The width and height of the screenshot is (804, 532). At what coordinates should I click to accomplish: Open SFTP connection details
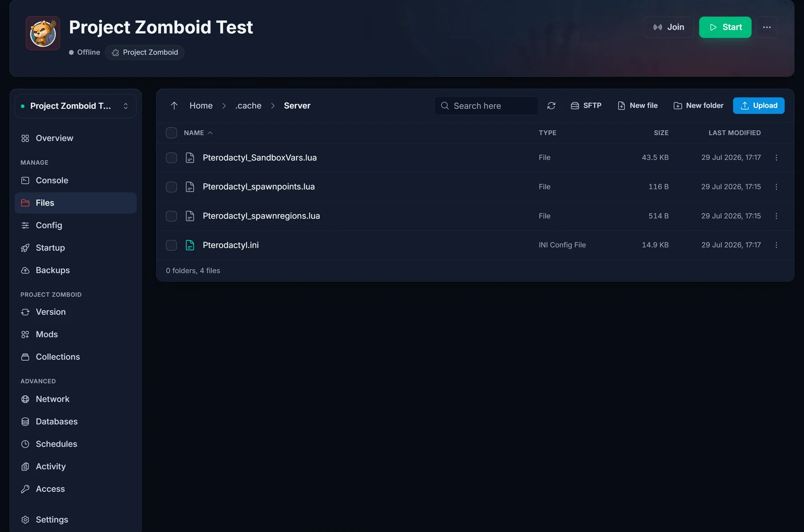(586, 105)
